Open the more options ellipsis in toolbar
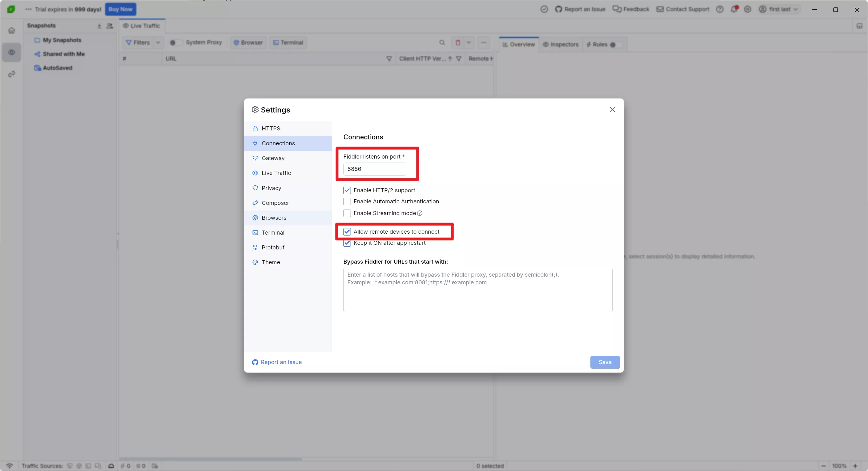868x471 pixels. [483, 42]
